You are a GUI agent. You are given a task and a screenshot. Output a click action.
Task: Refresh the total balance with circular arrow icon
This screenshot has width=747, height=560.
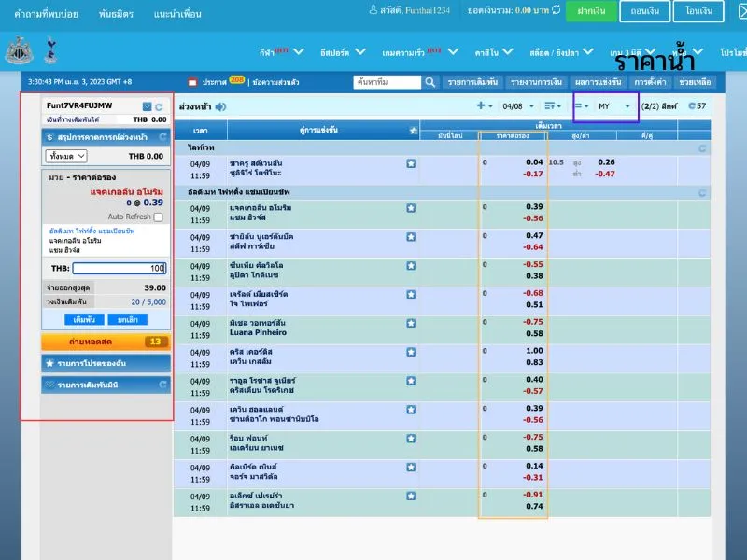(x=556, y=9)
